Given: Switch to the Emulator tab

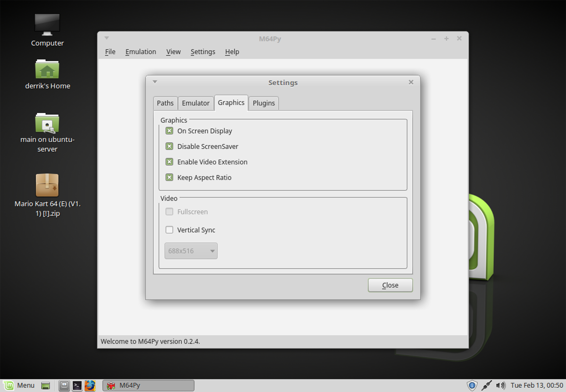Looking at the screenshot, I should [x=196, y=103].
